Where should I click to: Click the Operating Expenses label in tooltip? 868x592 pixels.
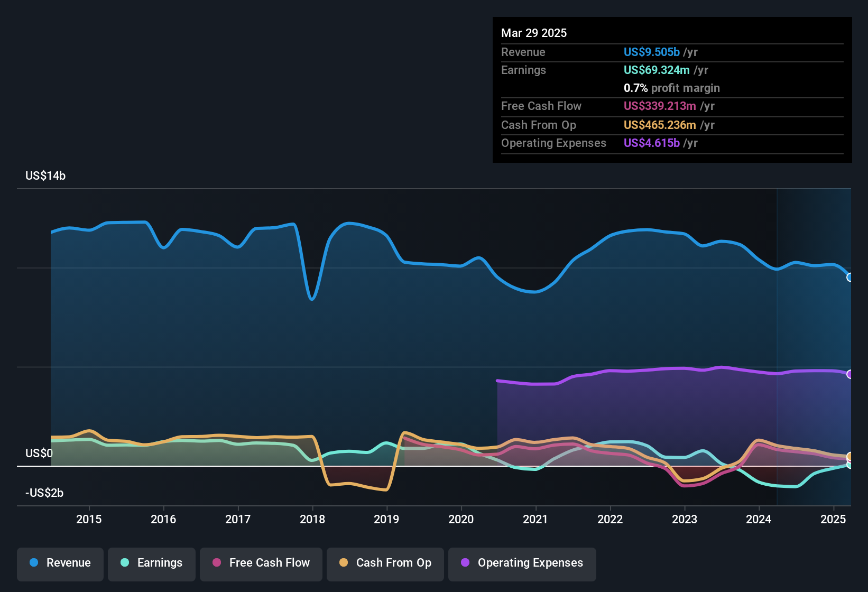(553, 143)
